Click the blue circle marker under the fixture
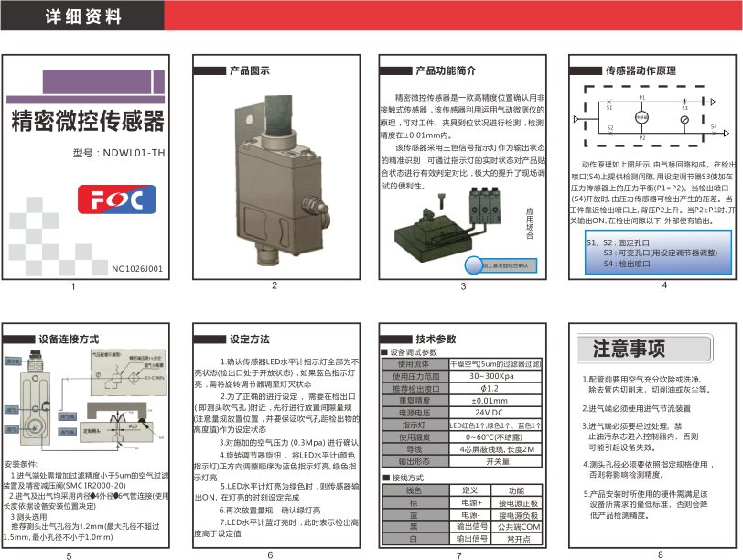This screenshot has width=743, height=560. tap(476, 264)
